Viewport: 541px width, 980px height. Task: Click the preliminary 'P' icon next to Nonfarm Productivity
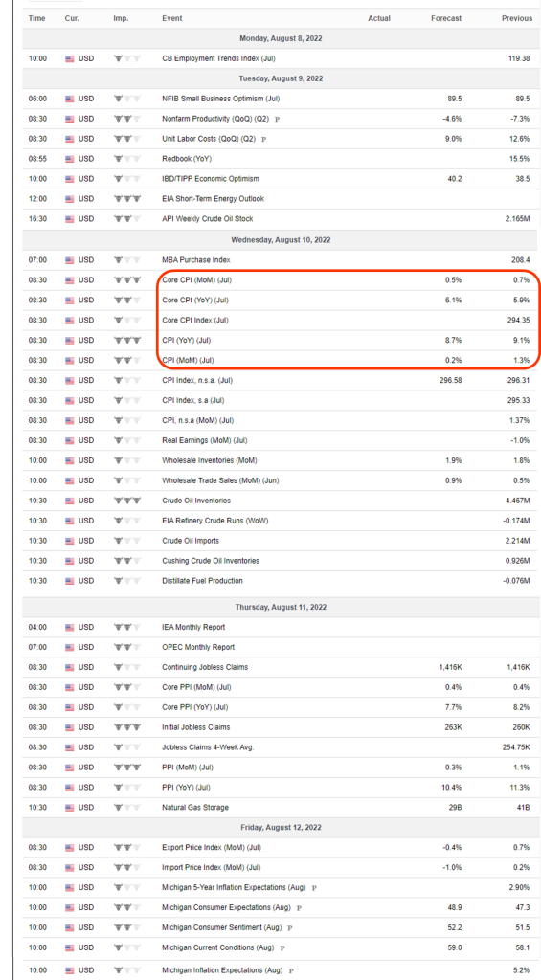tap(277, 119)
